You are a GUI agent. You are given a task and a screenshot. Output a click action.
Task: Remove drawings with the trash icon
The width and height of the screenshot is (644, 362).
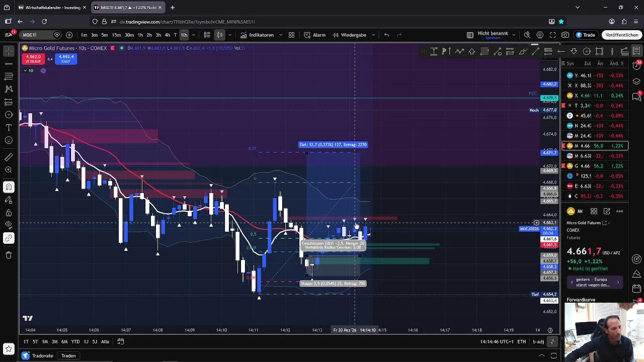click(9, 255)
